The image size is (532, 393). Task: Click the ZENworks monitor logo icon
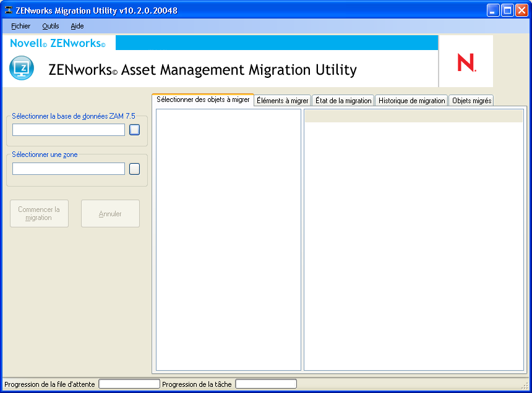tap(22, 68)
